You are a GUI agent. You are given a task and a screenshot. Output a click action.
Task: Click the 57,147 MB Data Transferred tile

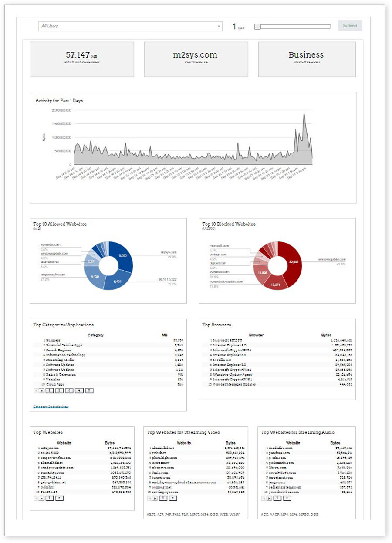coord(82,59)
